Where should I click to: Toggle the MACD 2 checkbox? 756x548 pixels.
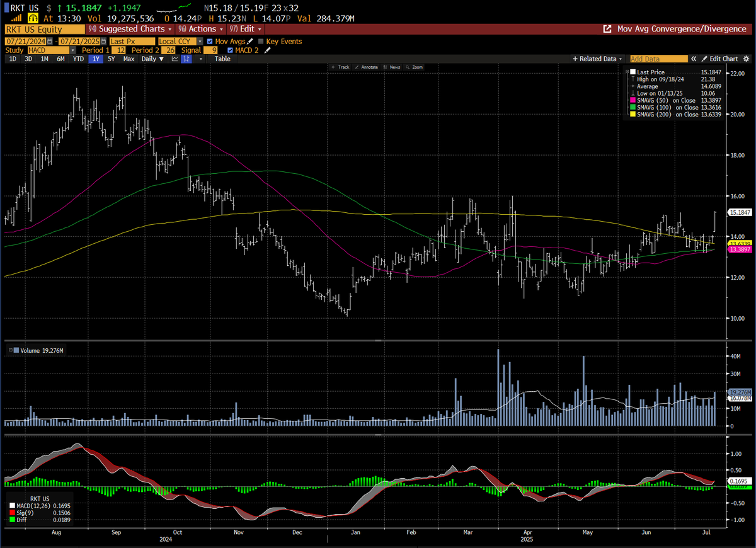pyautogui.click(x=230, y=50)
